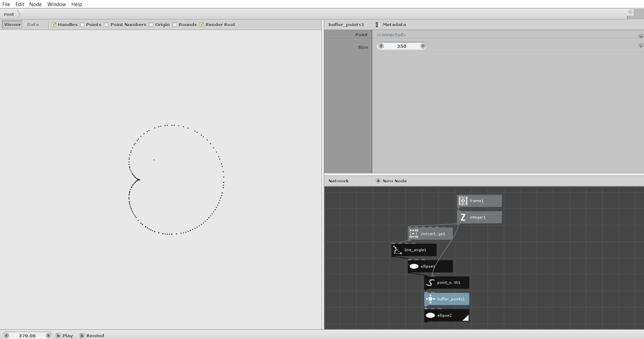Rewind the animation
Screen dimensions: 644x339
tap(91, 336)
